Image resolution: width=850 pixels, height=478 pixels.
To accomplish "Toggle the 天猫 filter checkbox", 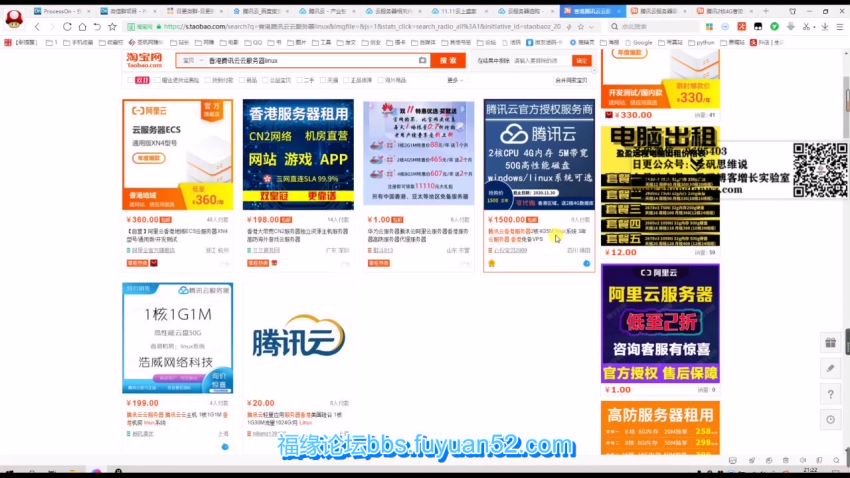I will tap(323, 80).
